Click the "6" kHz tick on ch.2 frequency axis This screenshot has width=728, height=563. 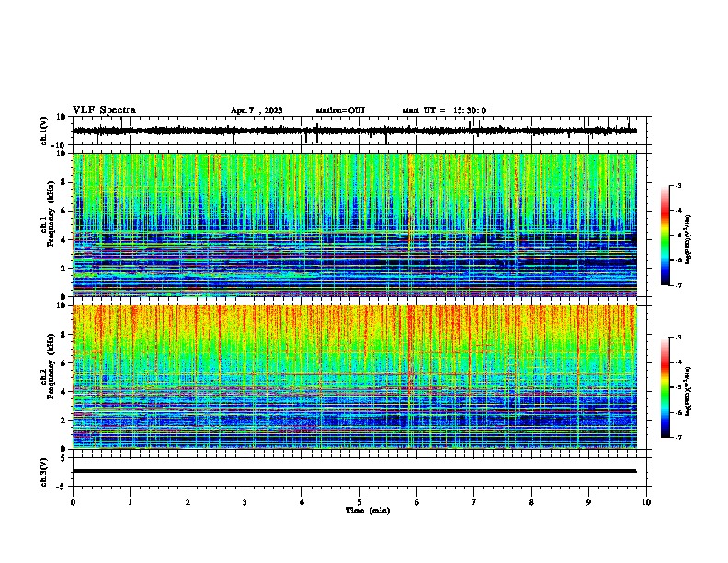point(63,363)
